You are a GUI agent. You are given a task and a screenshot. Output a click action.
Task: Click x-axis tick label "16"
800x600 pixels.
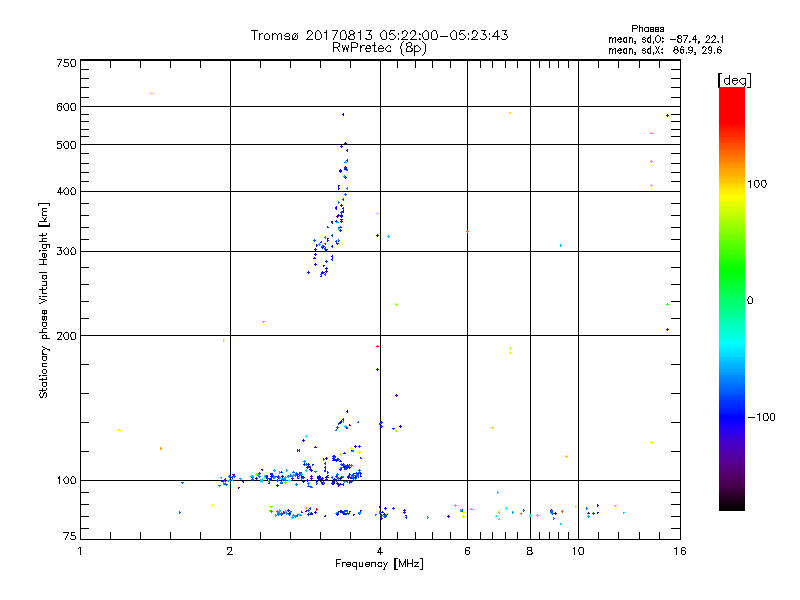[680, 551]
